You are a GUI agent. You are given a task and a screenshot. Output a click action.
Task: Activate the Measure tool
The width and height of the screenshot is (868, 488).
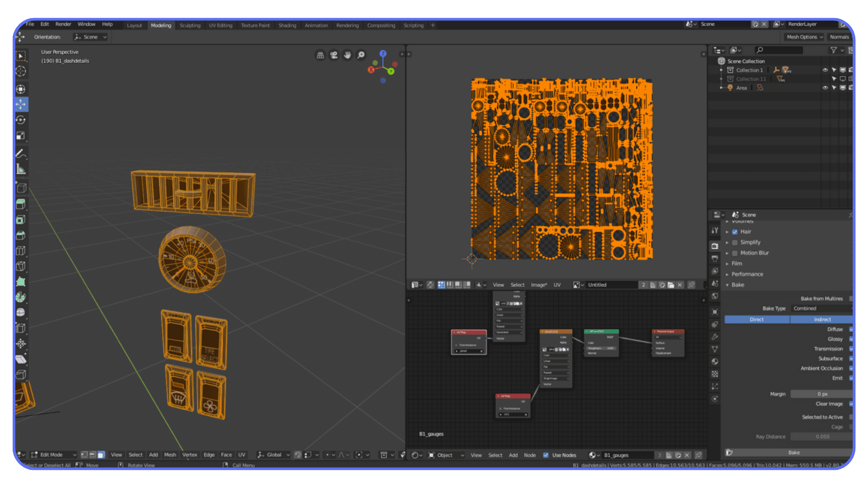coord(20,162)
